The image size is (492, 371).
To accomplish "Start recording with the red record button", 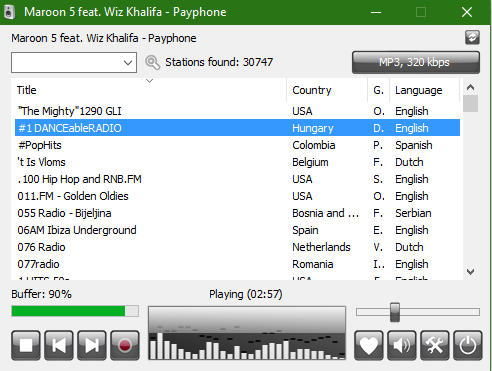I will pyautogui.click(x=125, y=345).
